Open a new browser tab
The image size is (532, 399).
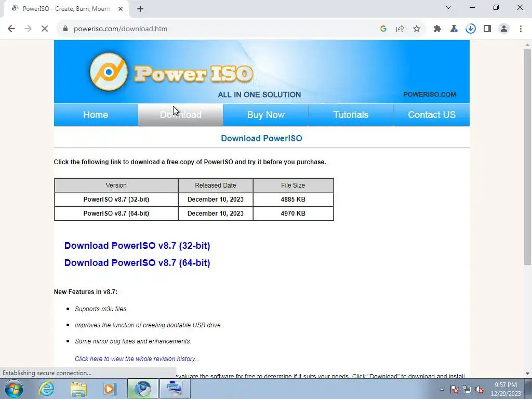click(140, 9)
